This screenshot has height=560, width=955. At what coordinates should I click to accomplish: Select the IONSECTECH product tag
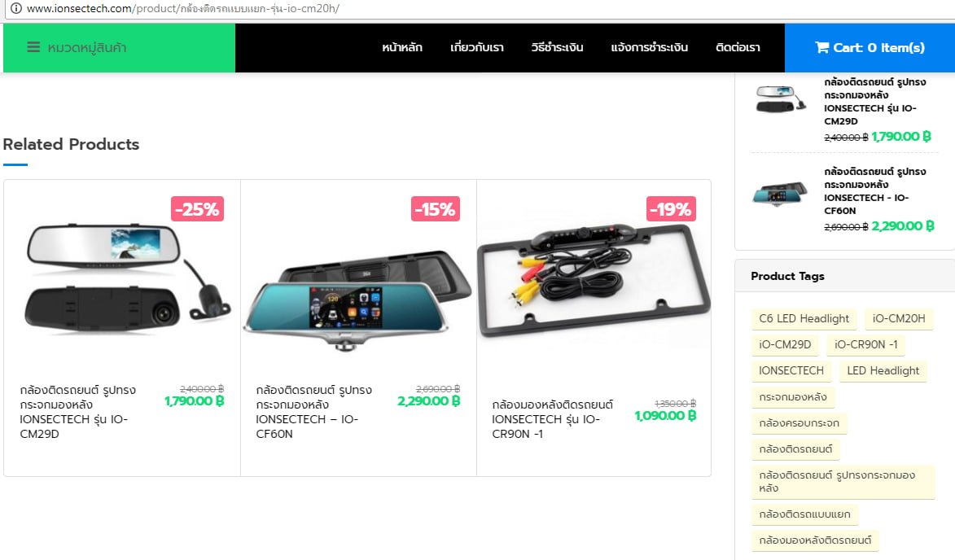point(791,370)
